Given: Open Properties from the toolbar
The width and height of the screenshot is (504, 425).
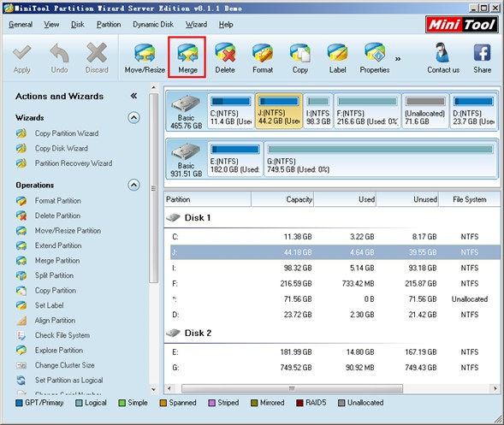Looking at the screenshot, I should [375, 58].
